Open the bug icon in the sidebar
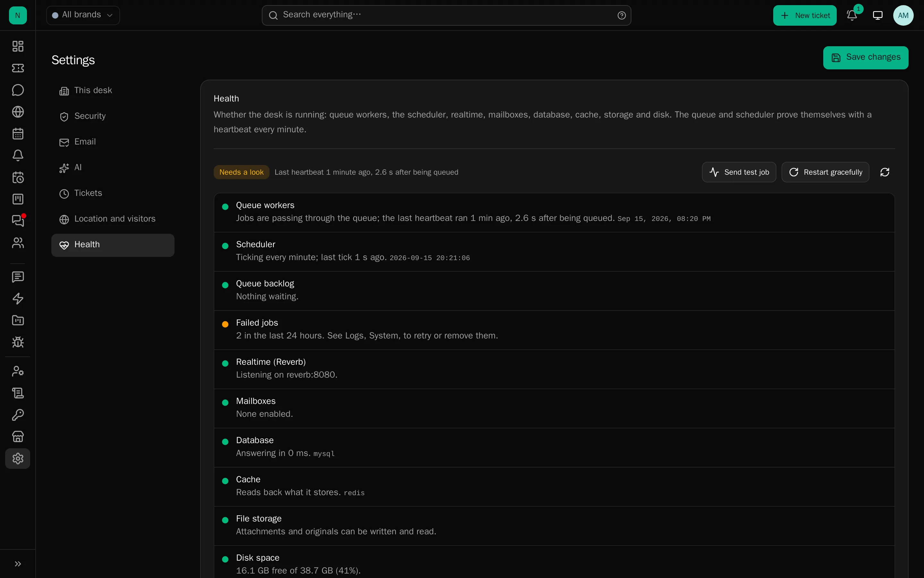 pos(18,342)
